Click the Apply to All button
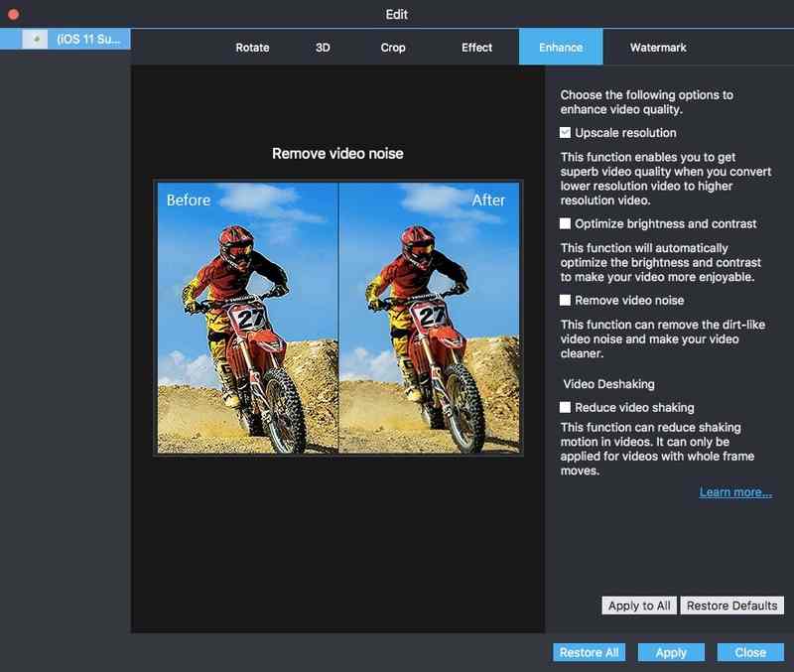 click(x=640, y=605)
